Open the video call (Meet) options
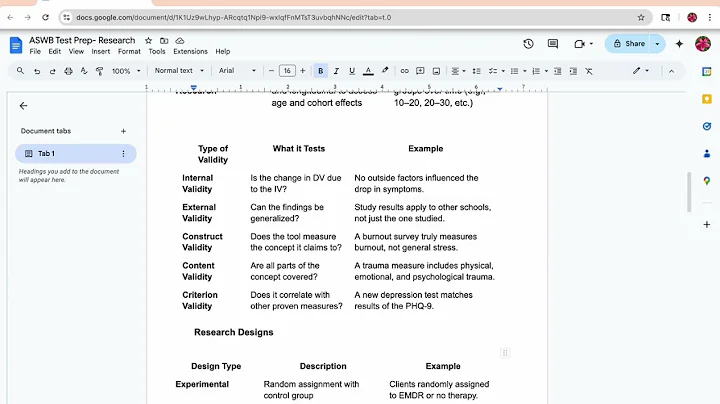The width and height of the screenshot is (720, 404). tap(583, 44)
